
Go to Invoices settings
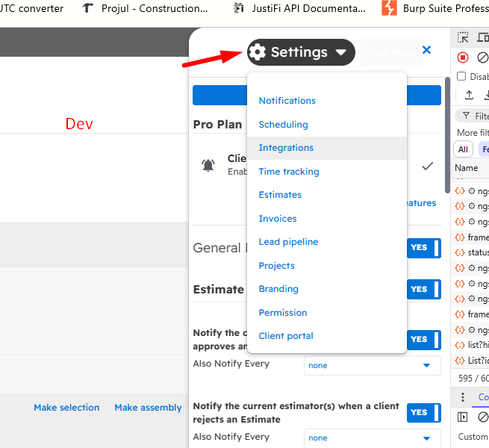pos(278,218)
